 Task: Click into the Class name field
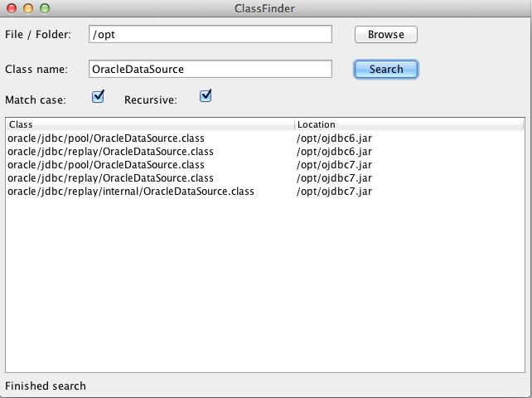pos(210,69)
